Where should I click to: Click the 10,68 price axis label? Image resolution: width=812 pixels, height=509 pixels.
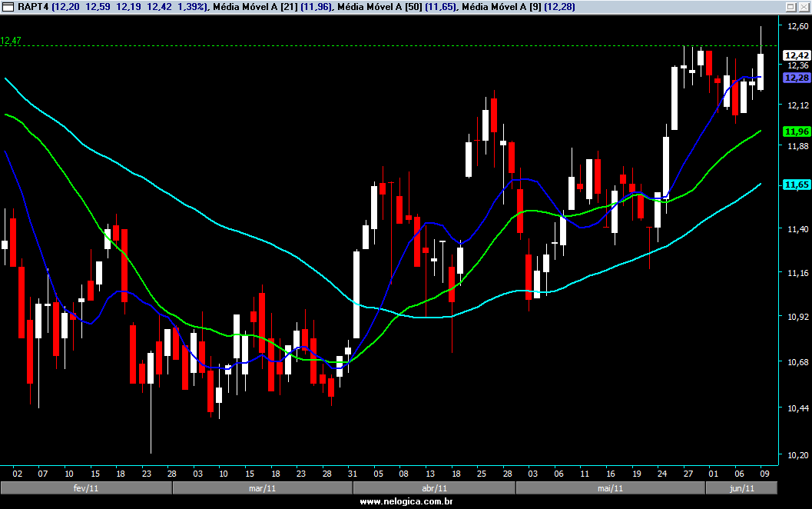[797, 362]
